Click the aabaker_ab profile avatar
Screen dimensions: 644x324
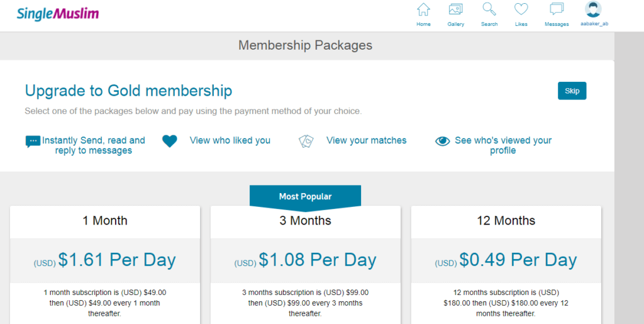(593, 9)
